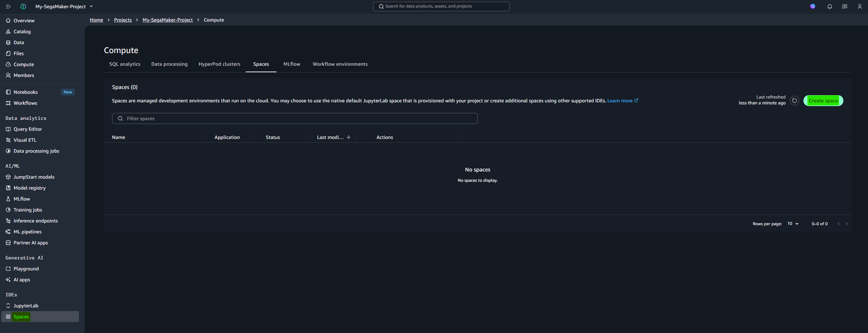Sort by the Application column

tap(227, 137)
